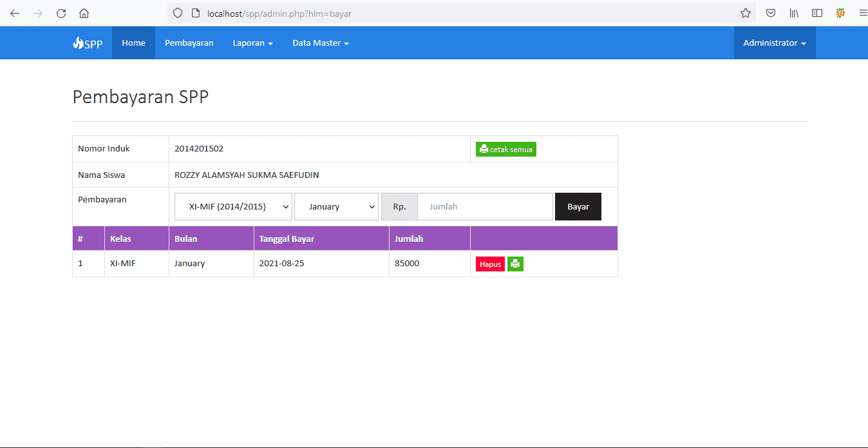The width and height of the screenshot is (868, 448).
Task: Click the tracking protection shield icon
Action: point(177,13)
